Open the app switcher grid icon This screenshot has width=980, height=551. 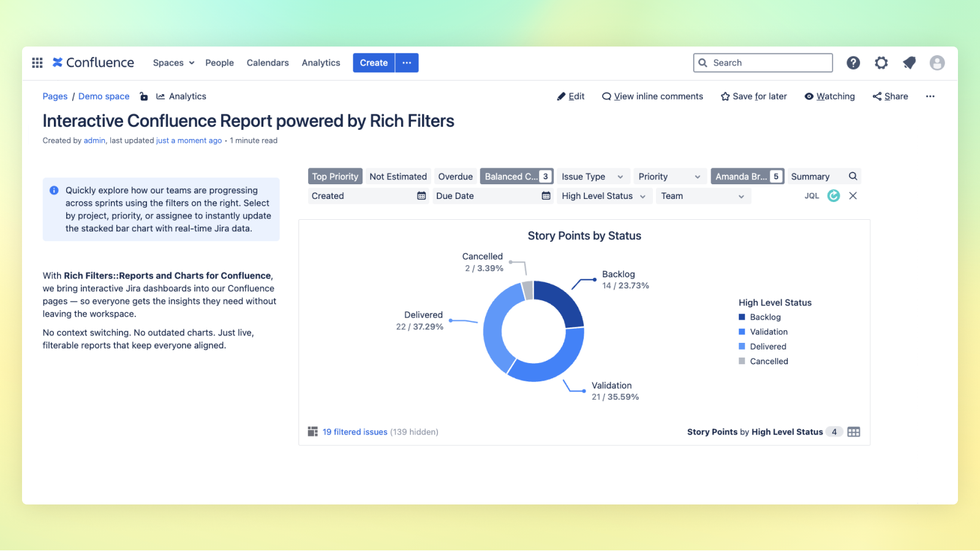pos(37,62)
